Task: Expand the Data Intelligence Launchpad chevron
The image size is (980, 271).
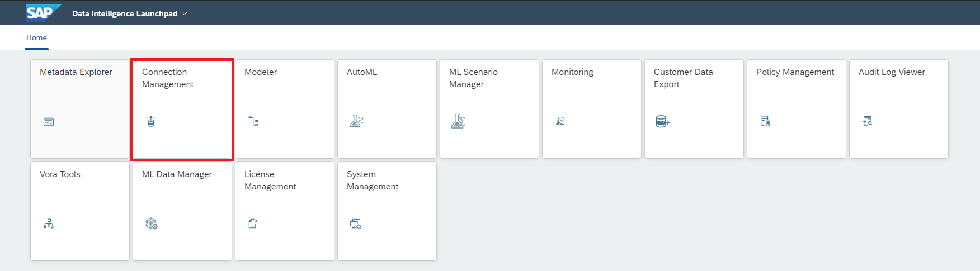Action: pyautogui.click(x=185, y=13)
